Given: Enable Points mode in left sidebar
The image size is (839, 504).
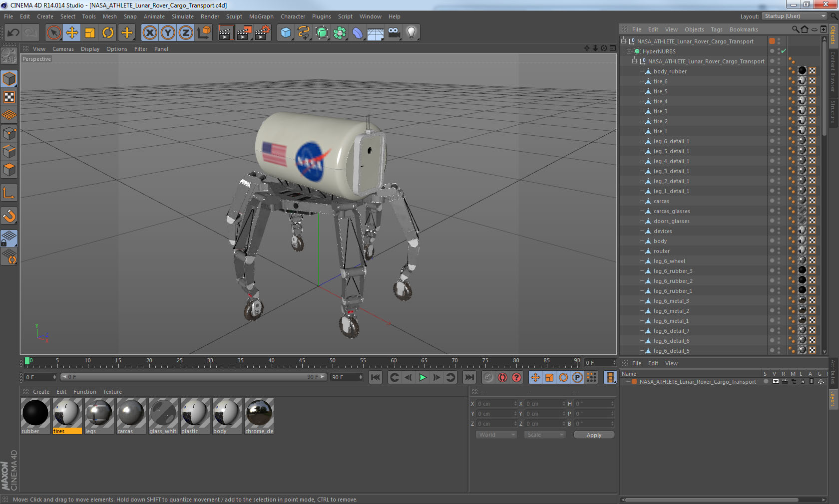Looking at the screenshot, I should click(9, 133).
